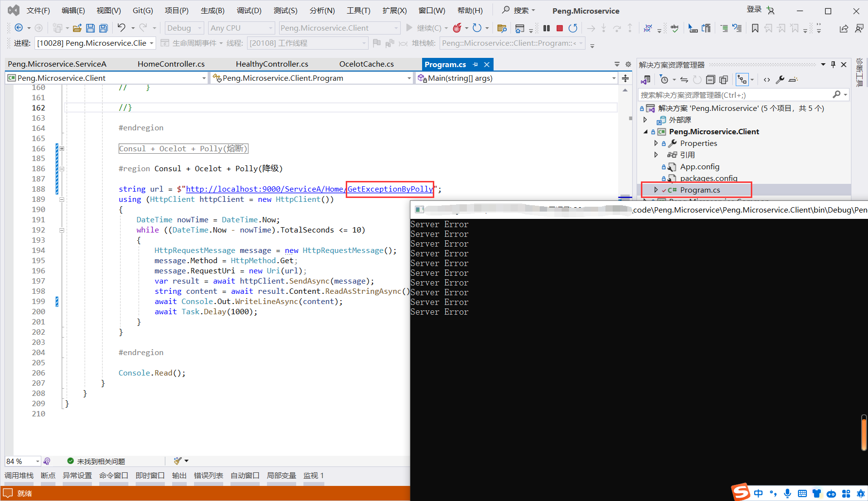868x501 pixels.
Task: Click the View Code icon in Solution Explorer
Action: pos(767,80)
